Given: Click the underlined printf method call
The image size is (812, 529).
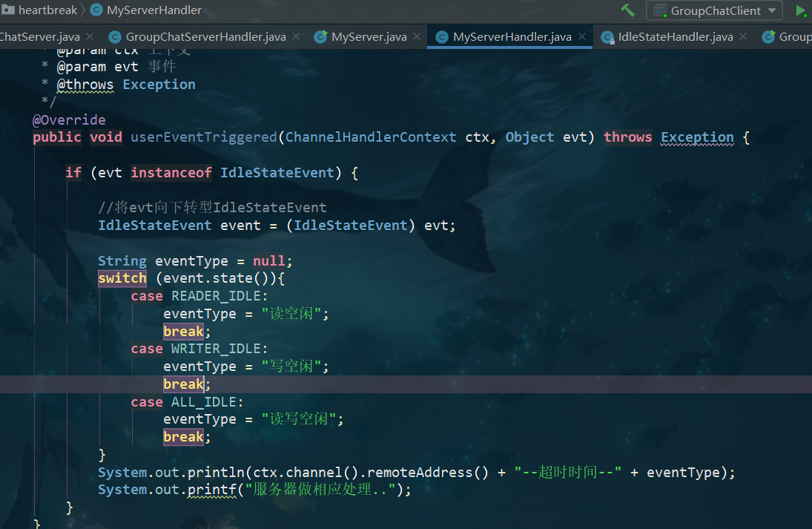Looking at the screenshot, I should tap(212, 490).
